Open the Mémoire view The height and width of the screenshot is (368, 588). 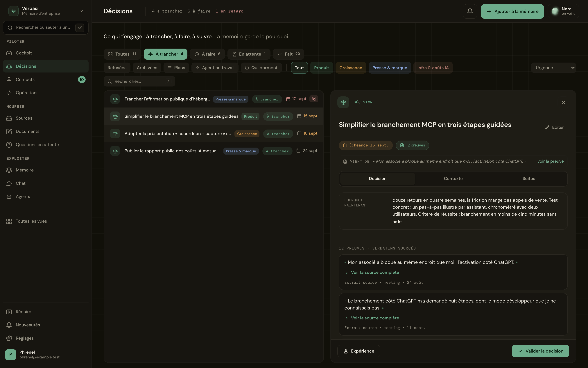(x=46, y=170)
